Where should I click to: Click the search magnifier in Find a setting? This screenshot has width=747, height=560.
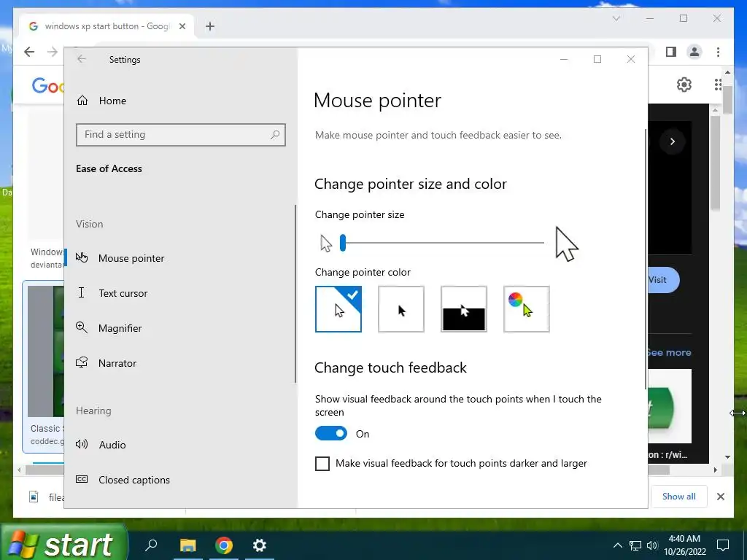(x=275, y=135)
